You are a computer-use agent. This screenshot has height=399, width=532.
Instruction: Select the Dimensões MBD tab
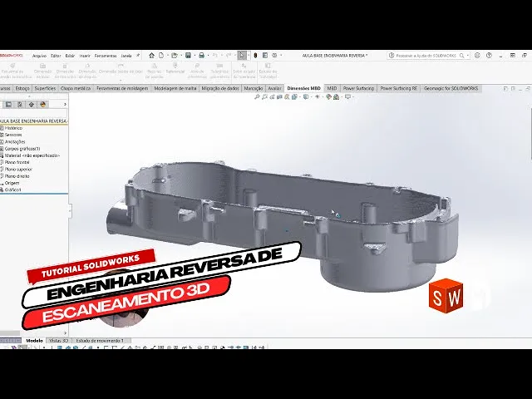point(303,88)
